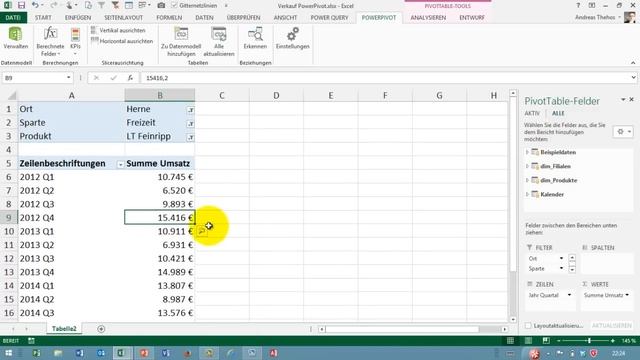The image size is (640, 360).
Task: Close the PivotTable-Felder pane
Action: (631, 100)
